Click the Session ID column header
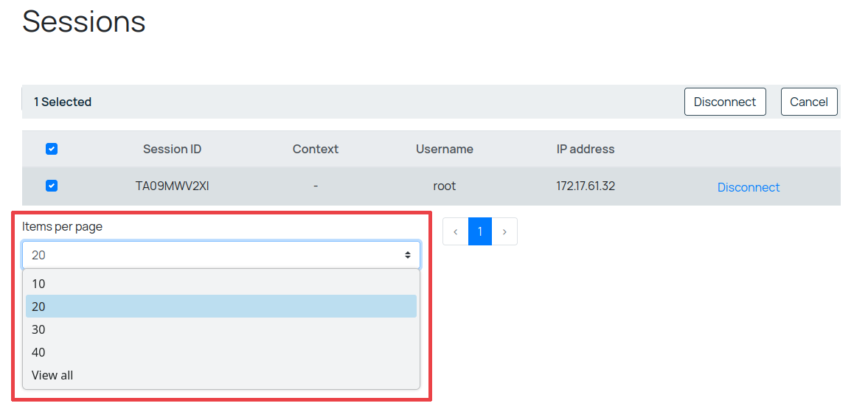 [x=172, y=149]
